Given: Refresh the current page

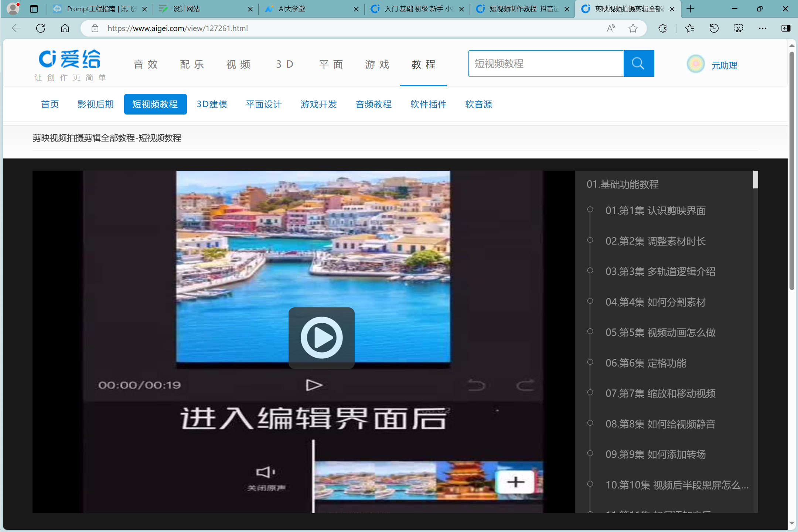Looking at the screenshot, I should click(x=41, y=28).
